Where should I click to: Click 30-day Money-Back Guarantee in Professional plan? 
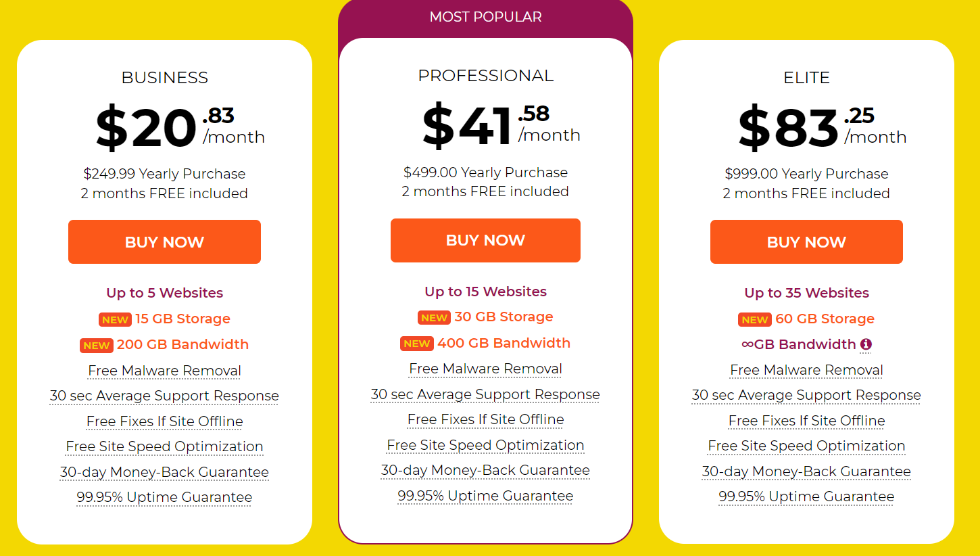pyautogui.click(x=485, y=470)
